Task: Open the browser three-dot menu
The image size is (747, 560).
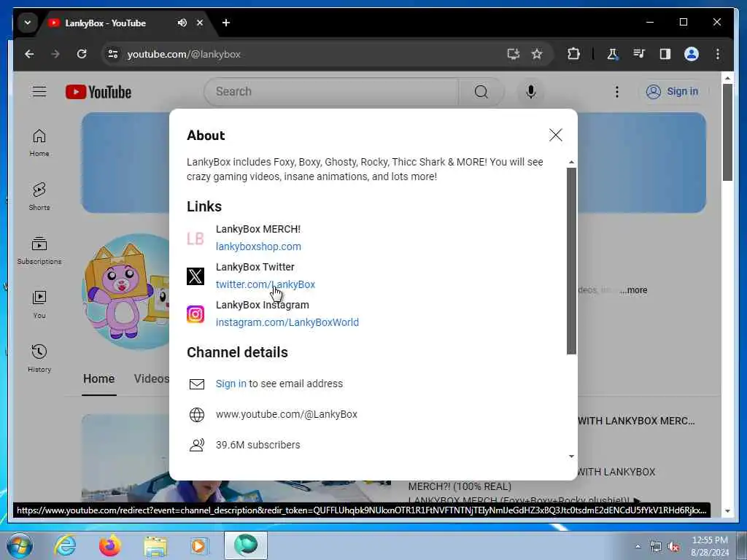Action: tap(718, 54)
